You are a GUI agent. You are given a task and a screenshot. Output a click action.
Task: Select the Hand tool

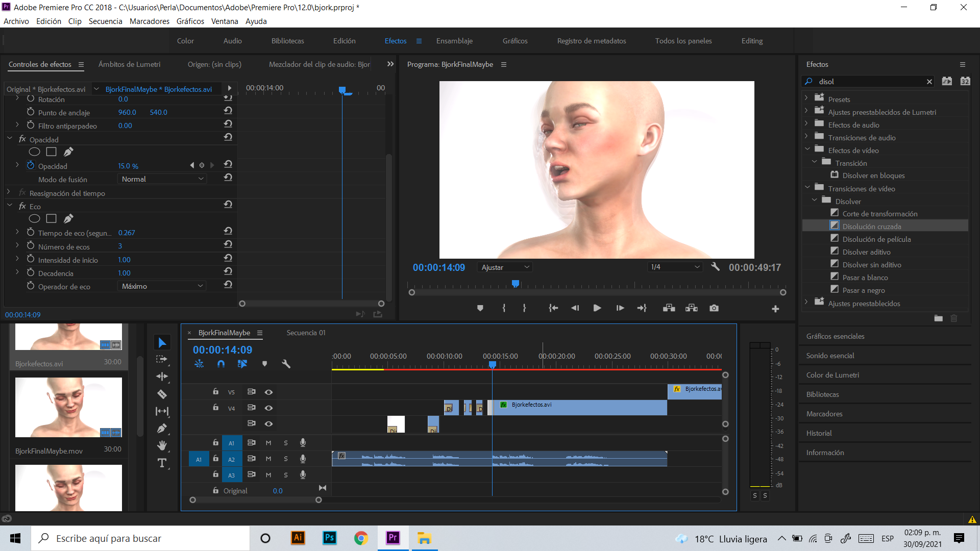click(162, 446)
